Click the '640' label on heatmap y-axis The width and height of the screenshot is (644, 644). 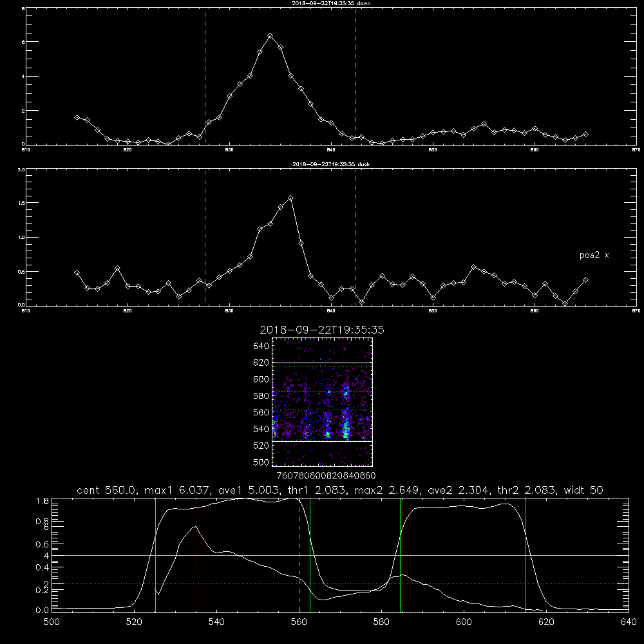click(261, 346)
